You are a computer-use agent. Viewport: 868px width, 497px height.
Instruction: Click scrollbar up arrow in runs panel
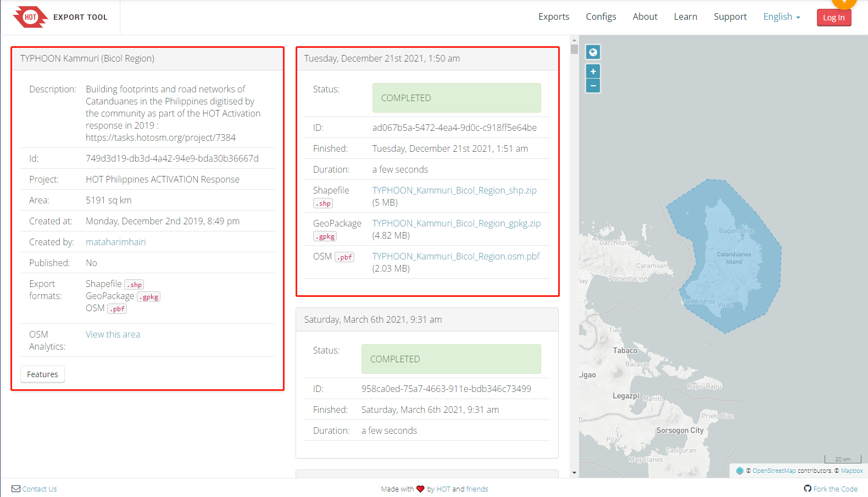pos(574,40)
